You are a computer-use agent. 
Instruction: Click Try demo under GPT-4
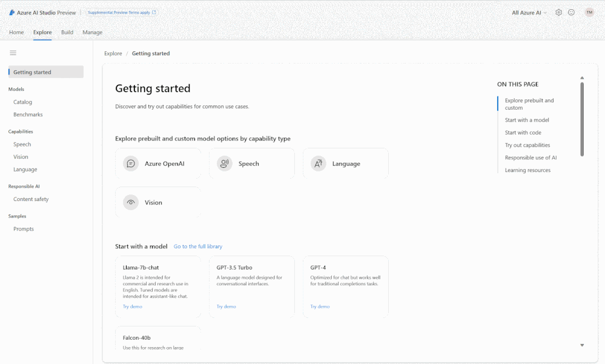(320, 306)
